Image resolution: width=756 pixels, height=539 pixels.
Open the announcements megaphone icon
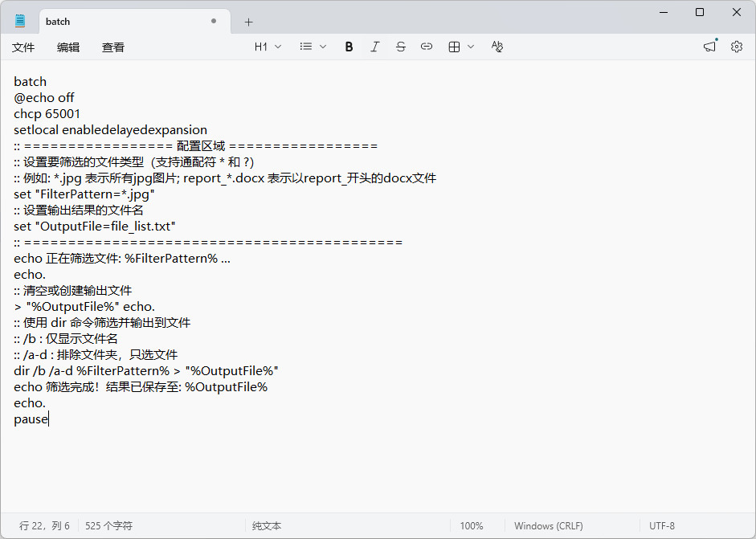710,47
